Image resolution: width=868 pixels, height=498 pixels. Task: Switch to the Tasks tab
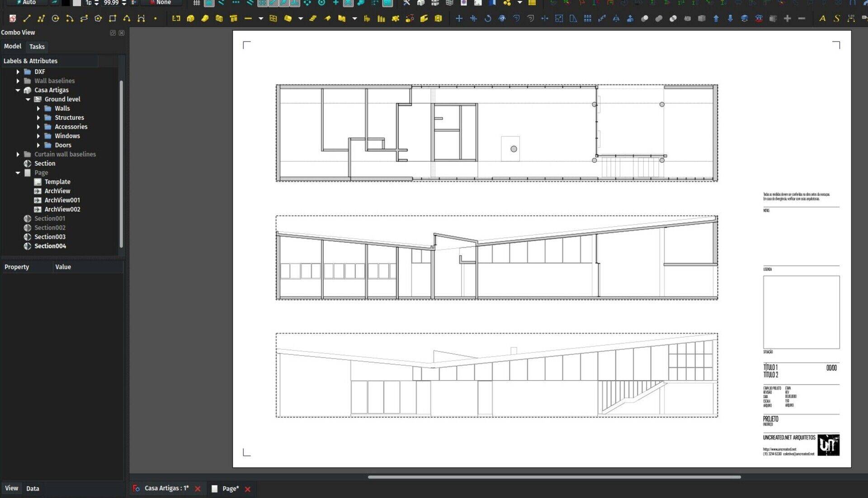click(37, 47)
